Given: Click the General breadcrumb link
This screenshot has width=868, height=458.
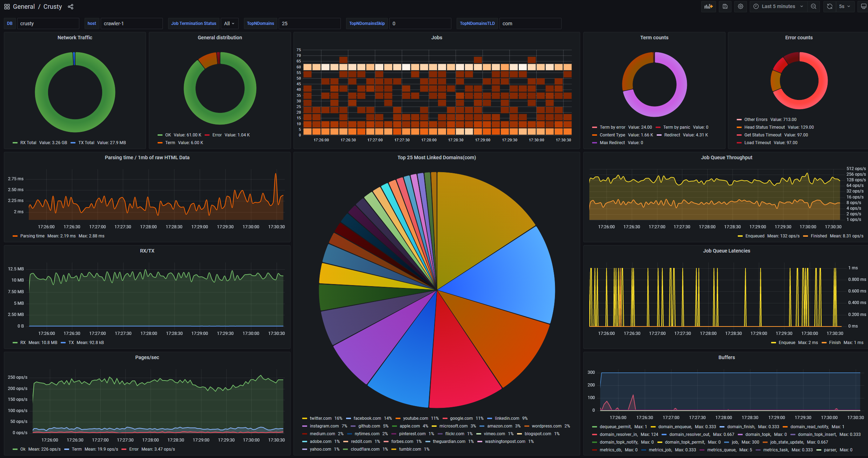Looking at the screenshot, I should 24,7.
